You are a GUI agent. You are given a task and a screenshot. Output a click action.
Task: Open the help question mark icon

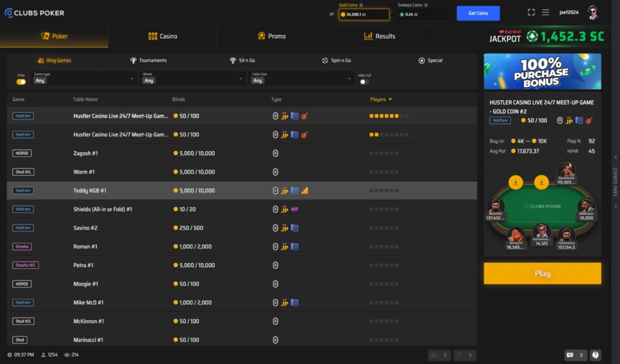595,355
